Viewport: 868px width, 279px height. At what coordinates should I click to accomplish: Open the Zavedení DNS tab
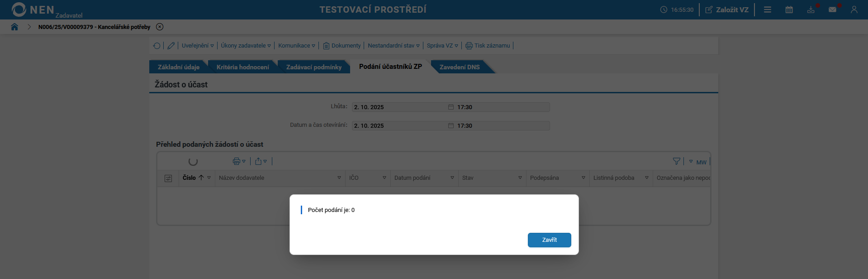(x=460, y=67)
